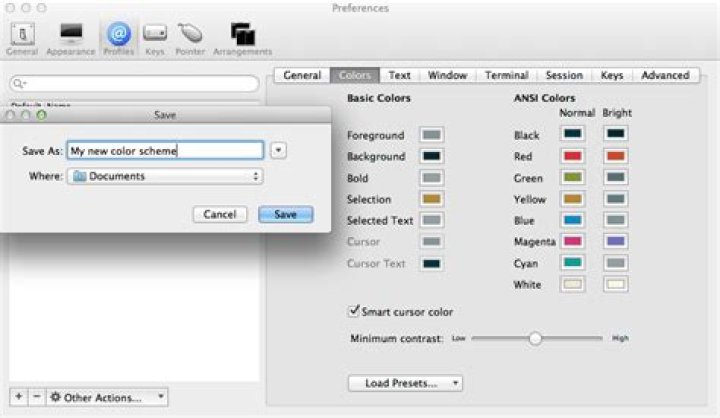Open the Profiles preferences pane

point(118,39)
